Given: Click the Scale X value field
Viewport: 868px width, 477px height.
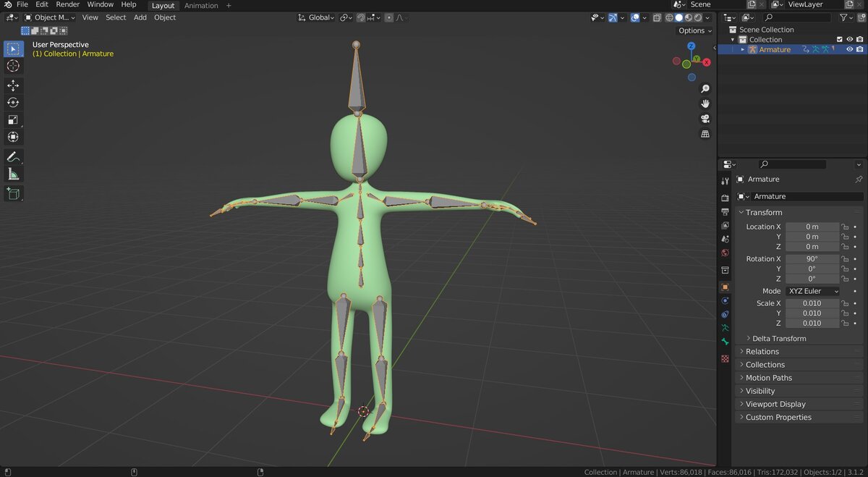Looking at the screenshot, I should click(812, 303).
